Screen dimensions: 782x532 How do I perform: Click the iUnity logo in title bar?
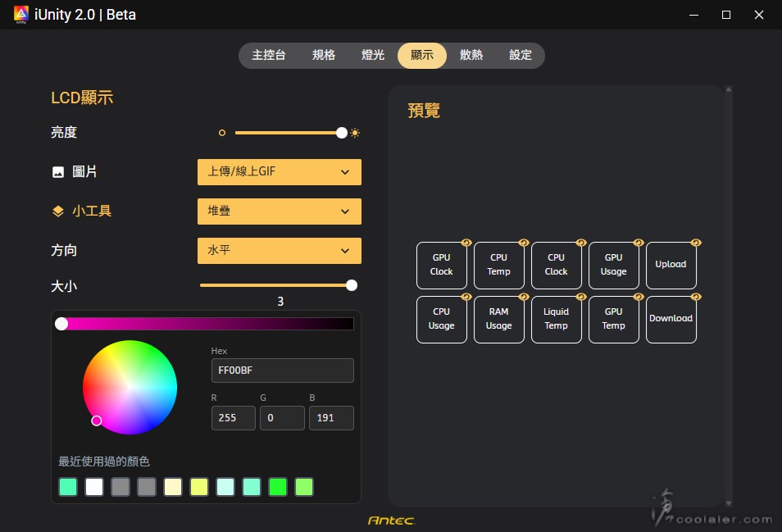[21, 15]
